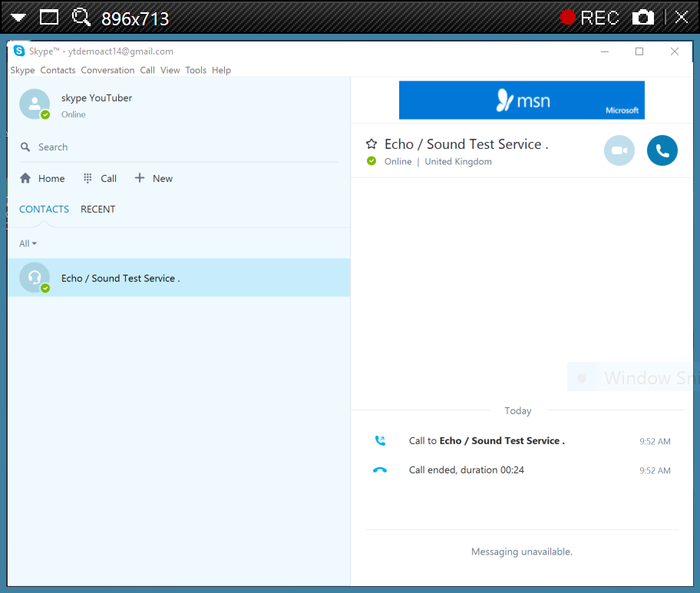Image resolution: width=700 pixels, height=593 pixels.
Task: Open the Help menu
Action: [221, 70]
